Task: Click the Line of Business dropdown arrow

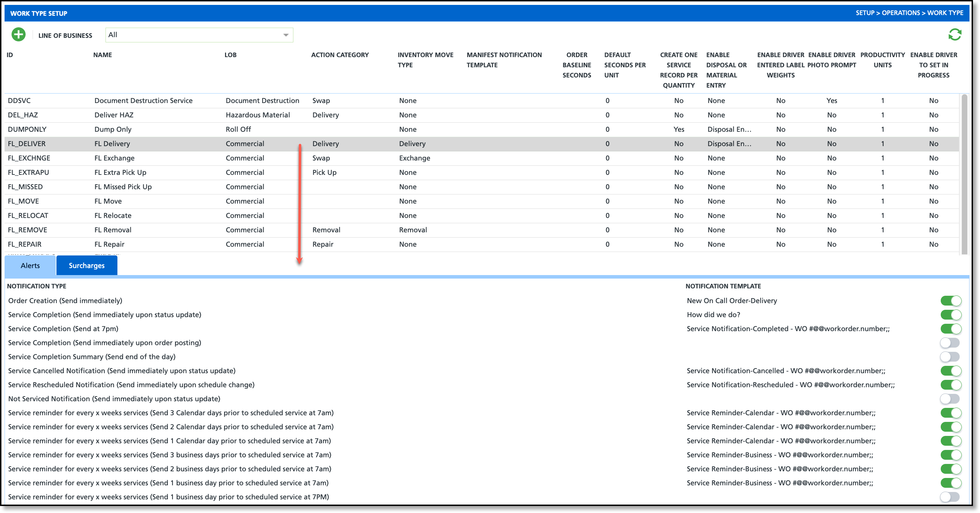Action: (x=286, y=35)
